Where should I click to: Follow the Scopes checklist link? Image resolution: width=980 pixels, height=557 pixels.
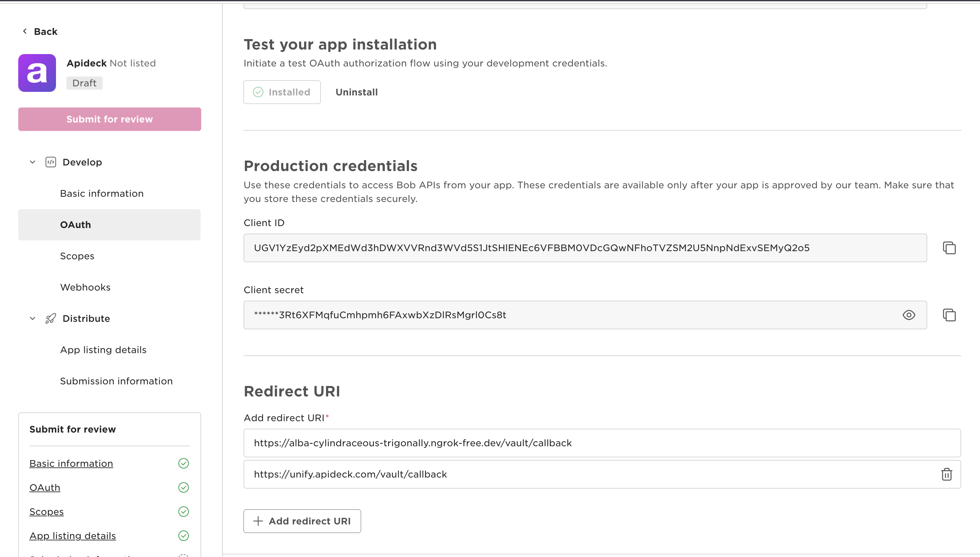click(x=47, y=511)
